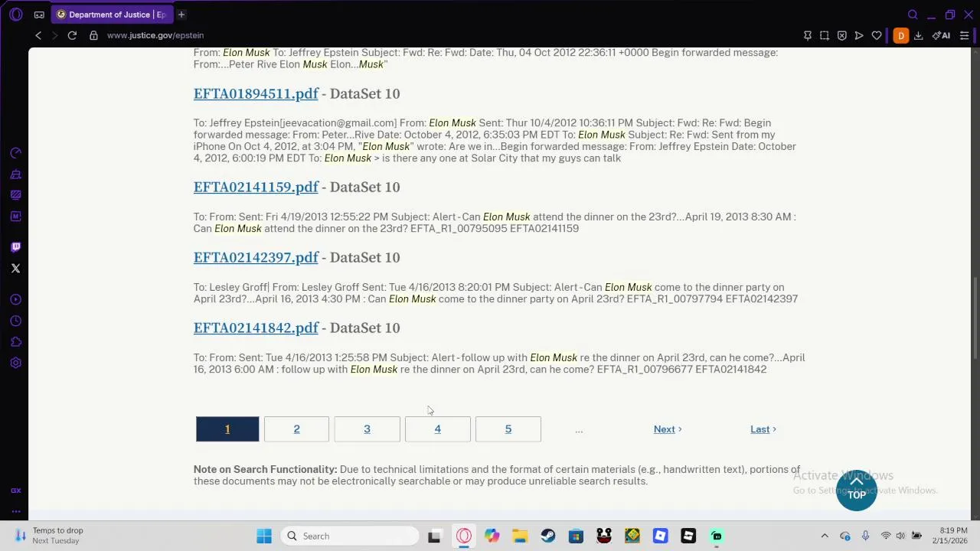Open the AI assistant button

(x=941, y=35)
